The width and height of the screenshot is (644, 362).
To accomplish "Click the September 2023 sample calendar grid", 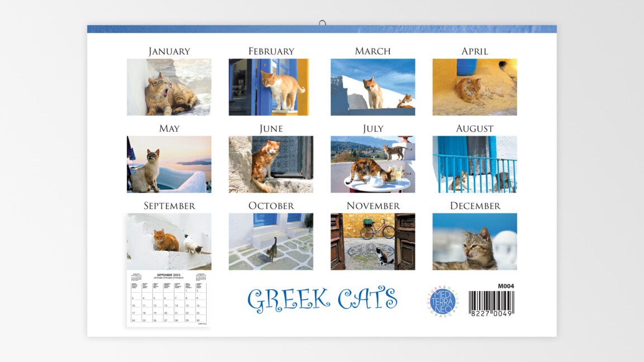I will click(168, 299).
